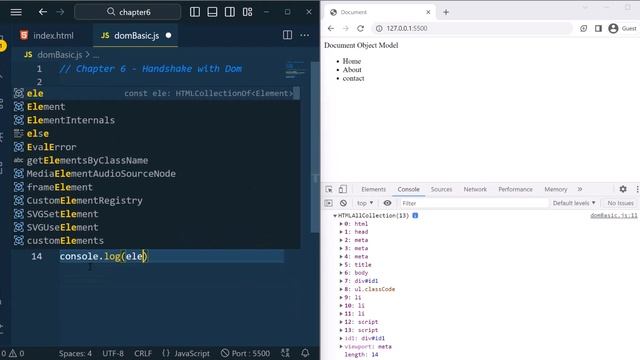
Task: Activate DevTools inspect element picker
Action: tap(329, 189)
